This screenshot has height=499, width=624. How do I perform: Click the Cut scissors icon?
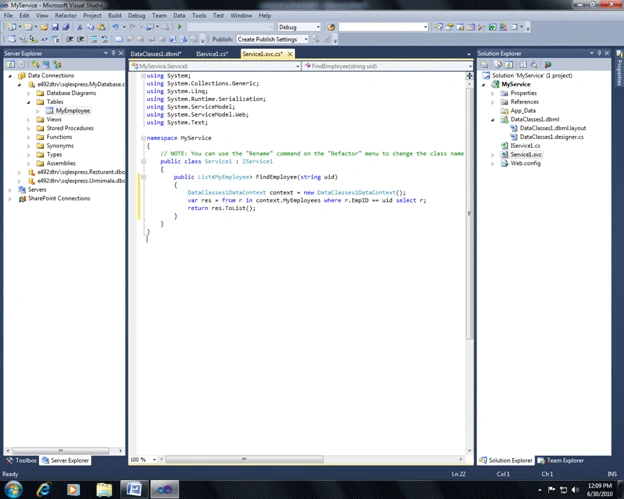(80, 27)
